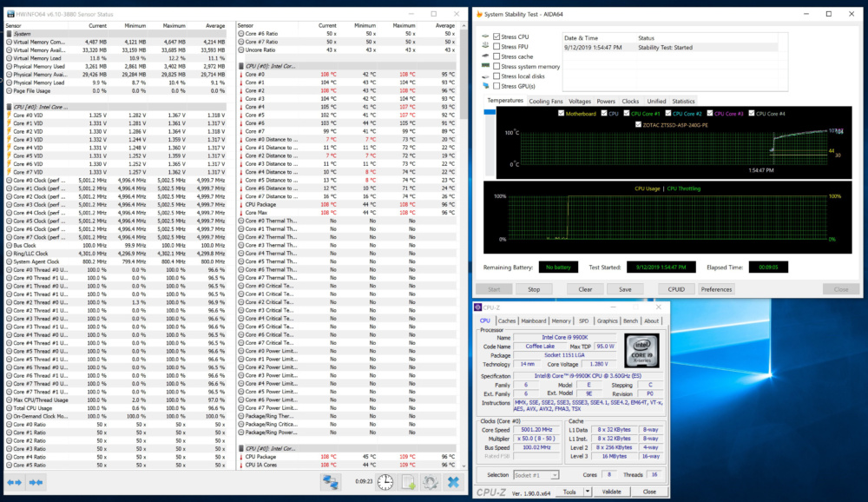Click lightning icon beside Core #0 VID

click(9, 116)
